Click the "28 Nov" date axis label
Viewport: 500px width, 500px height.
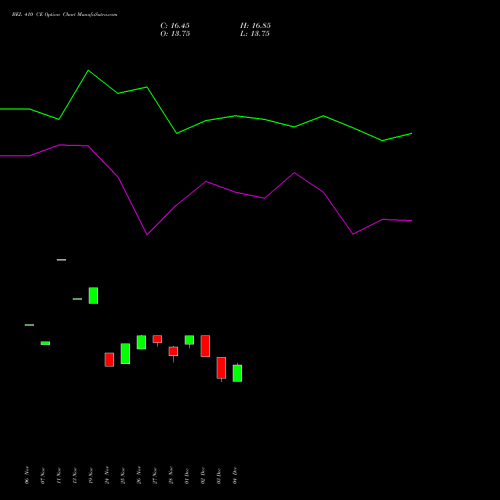pyautogui.click(x=171, y=475)
